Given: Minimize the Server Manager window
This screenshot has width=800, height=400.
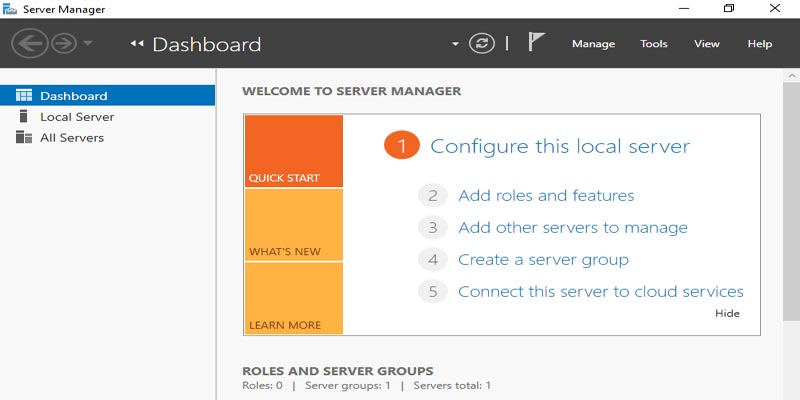Looking at the screenshot, I should pyautogui.click(x=684, y=9).
